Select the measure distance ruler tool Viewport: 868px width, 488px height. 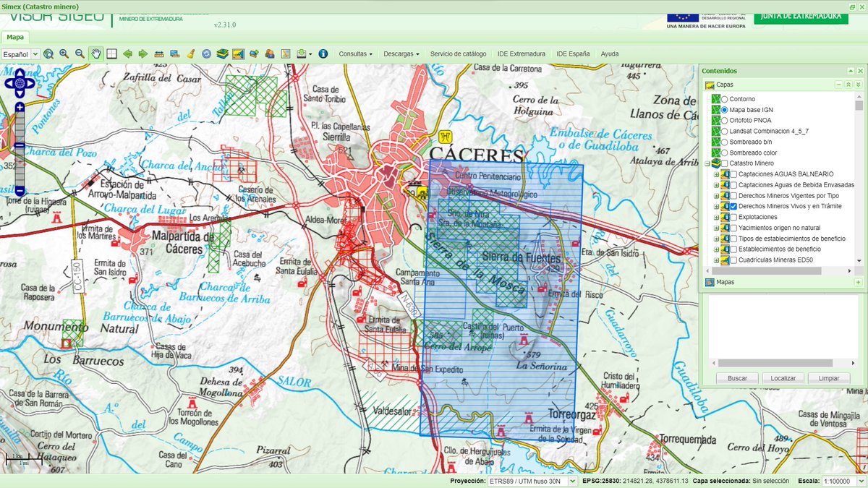point(159,53)
